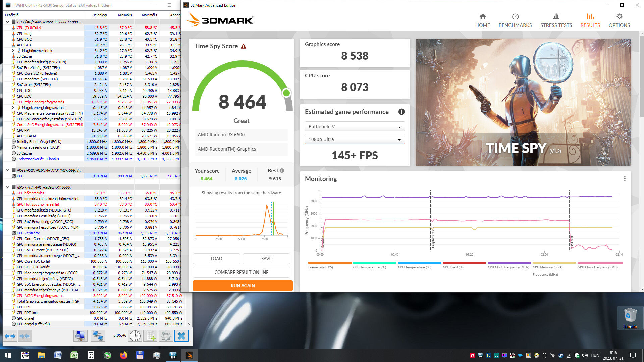The image size is (644, 362).
Task: Open File Explorer from the taskbar
Action: [x=41, y=355]
